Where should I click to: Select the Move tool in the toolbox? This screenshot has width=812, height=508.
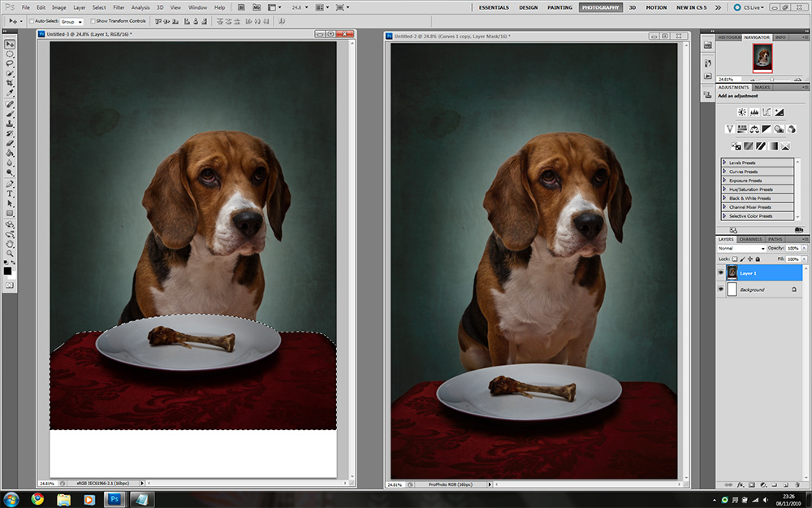(9, 44)
